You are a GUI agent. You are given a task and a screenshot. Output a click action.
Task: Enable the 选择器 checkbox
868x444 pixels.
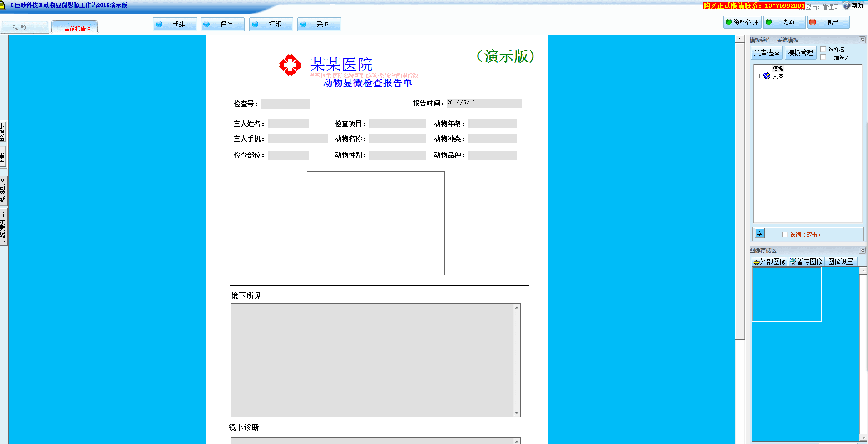(x=823, y=49)
